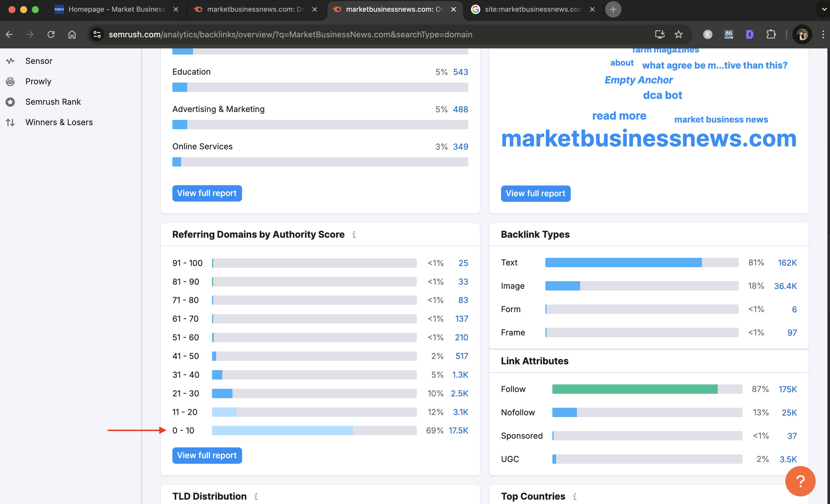Click the 0 - 10 authority score bar
830x504 pixels.
pyautogui.click(x=314, y=430)
